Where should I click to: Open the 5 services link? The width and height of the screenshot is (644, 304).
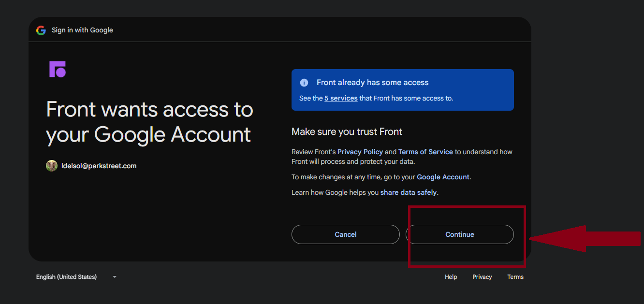(x=341, y=98)
